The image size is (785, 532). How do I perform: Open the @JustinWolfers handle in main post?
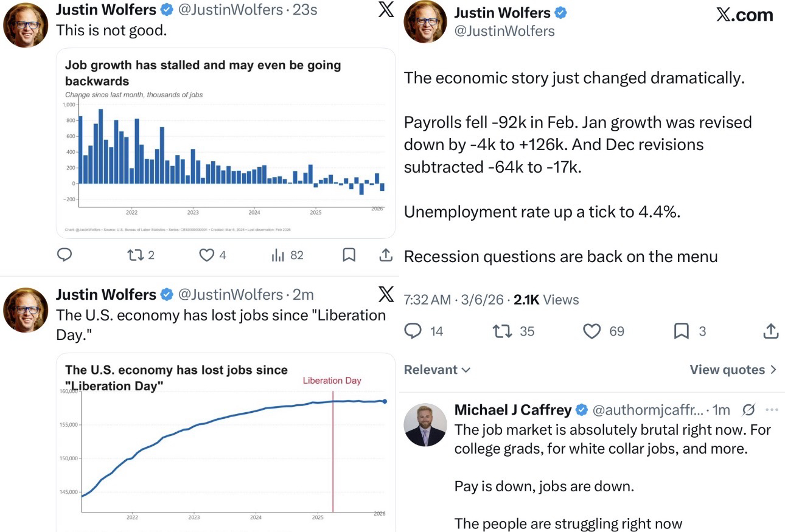504,31
